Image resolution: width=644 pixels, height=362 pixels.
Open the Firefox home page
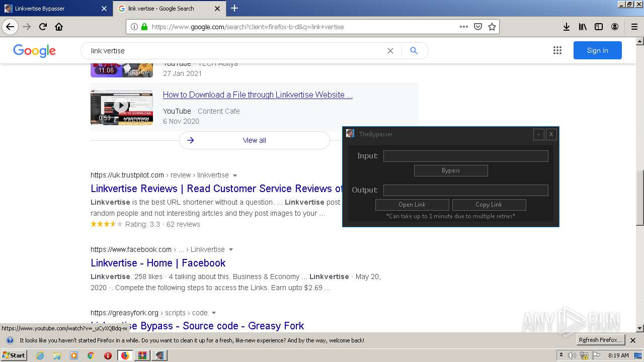tap(59, 27)
